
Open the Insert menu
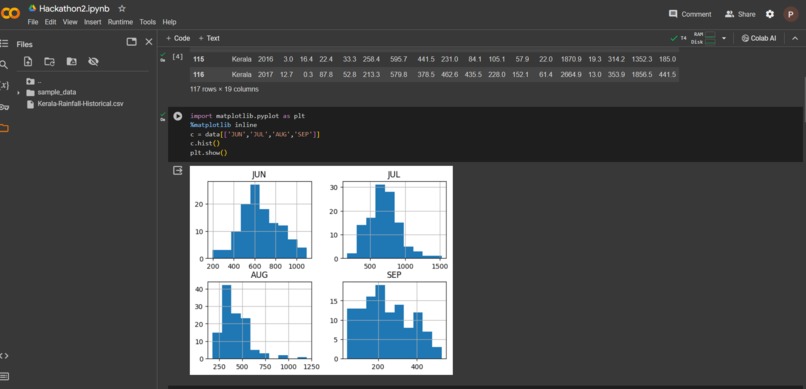pyautogui.click(x=93, y=22)
